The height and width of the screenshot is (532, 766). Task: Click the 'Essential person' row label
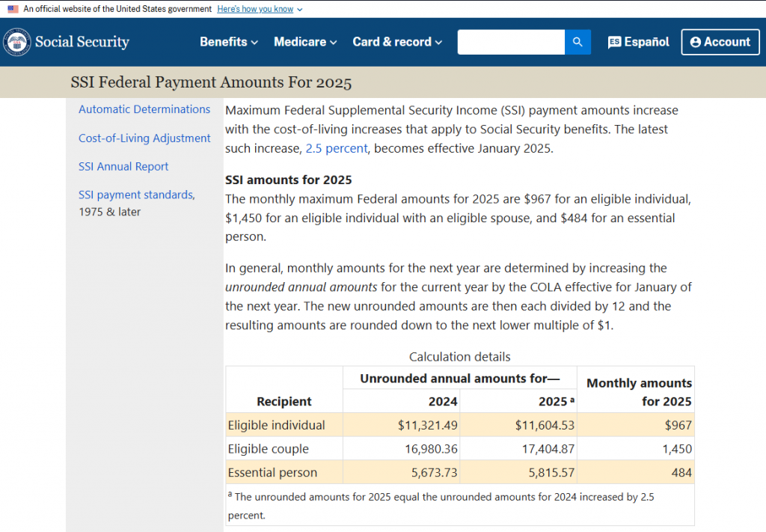[x=272, y=472]
